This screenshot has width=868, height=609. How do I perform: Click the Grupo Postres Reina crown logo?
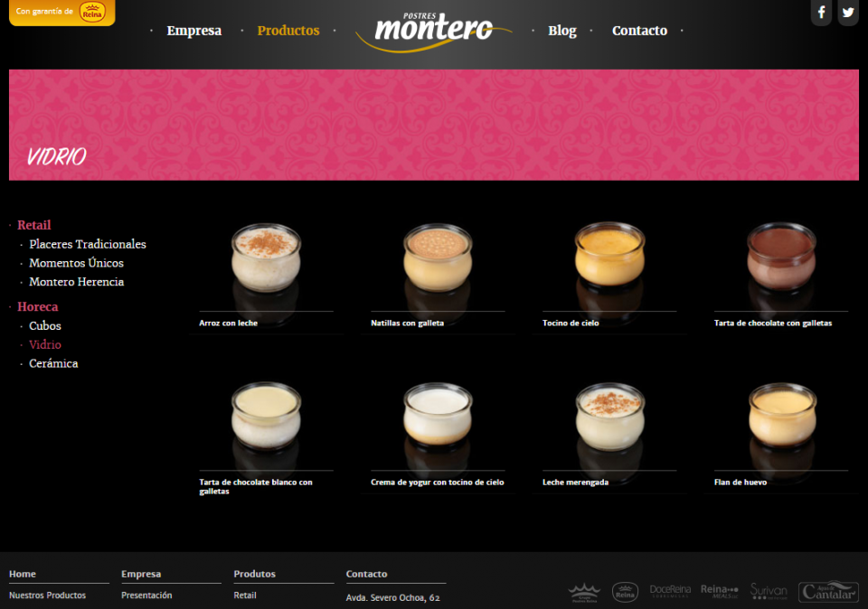[584, 593]
